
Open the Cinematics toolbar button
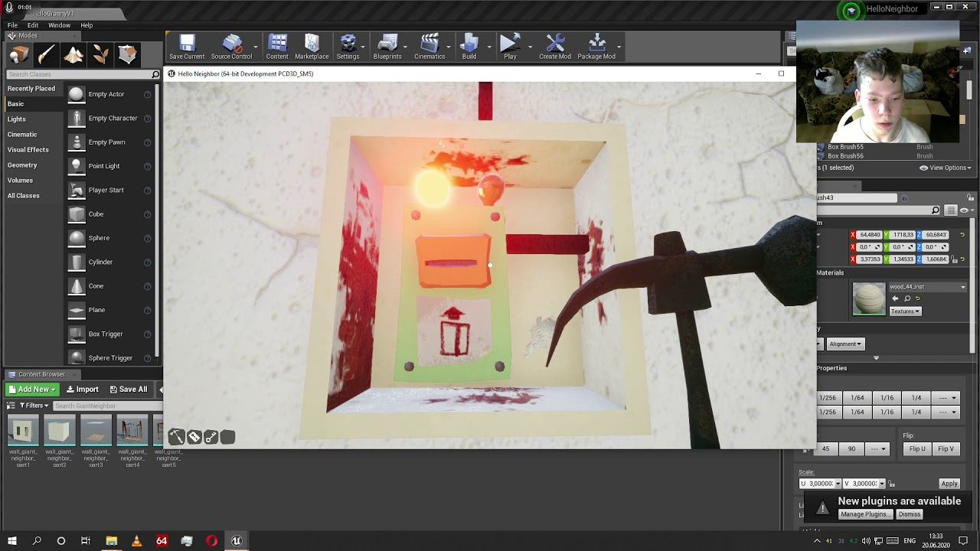[x=430, y=47]
